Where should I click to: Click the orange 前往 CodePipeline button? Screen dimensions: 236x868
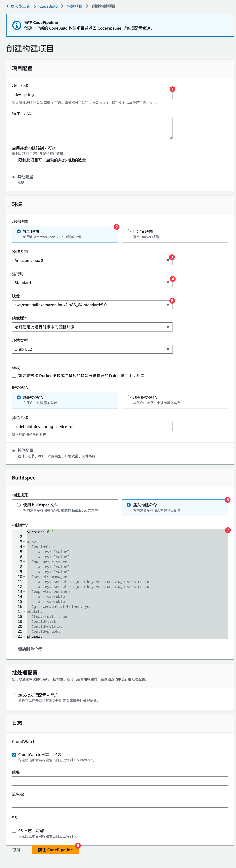point(55,850)
